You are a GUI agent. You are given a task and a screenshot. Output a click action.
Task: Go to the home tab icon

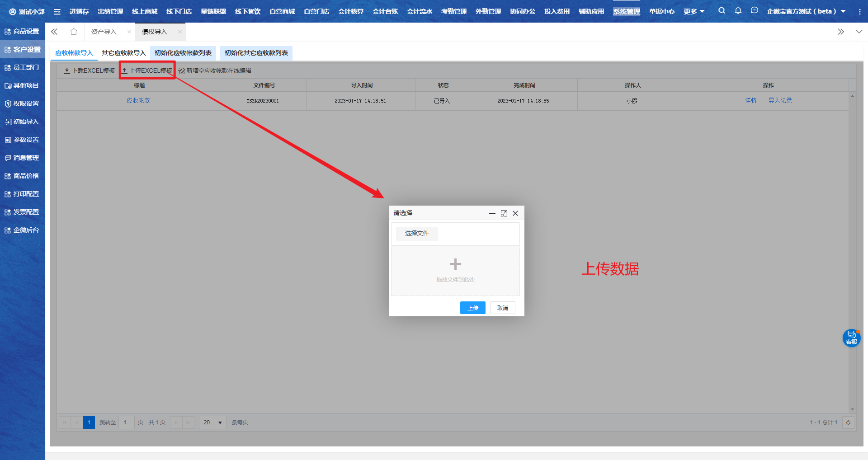[74, 32]
